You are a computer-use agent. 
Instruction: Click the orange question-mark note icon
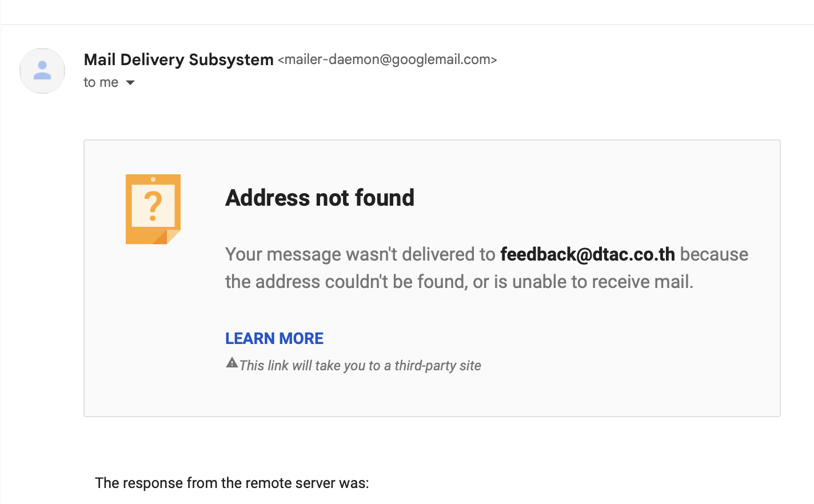click(153, 209)
